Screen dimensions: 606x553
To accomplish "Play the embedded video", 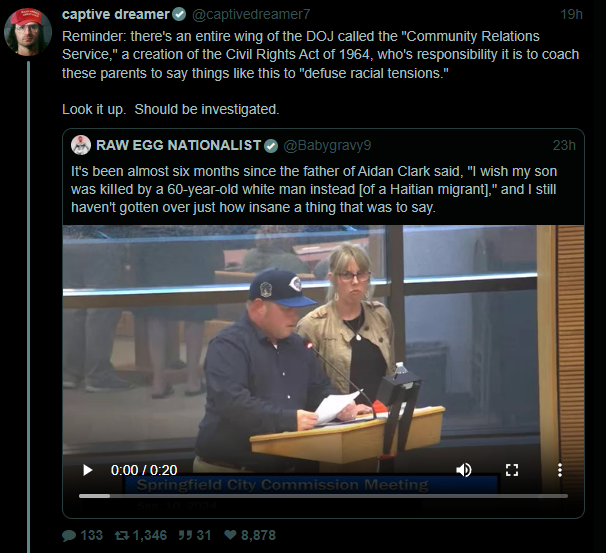I will 88,470.
